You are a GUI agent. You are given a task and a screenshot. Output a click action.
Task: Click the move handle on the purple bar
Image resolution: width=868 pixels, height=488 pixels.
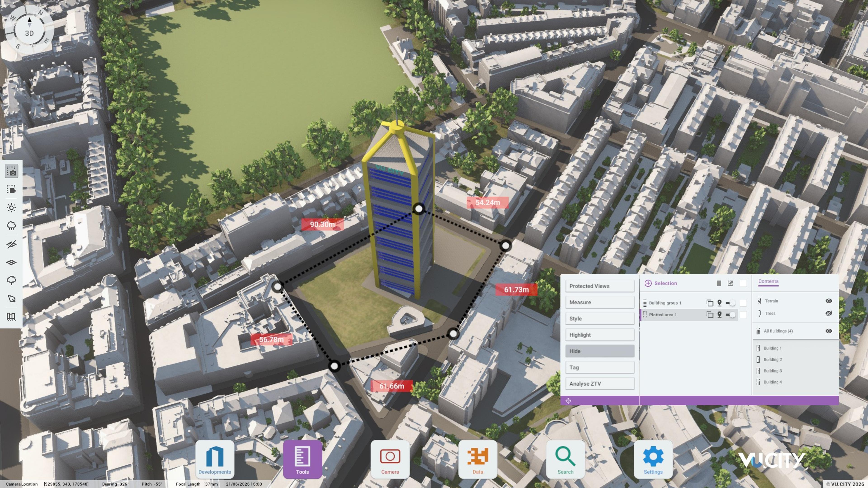[568, 401]
